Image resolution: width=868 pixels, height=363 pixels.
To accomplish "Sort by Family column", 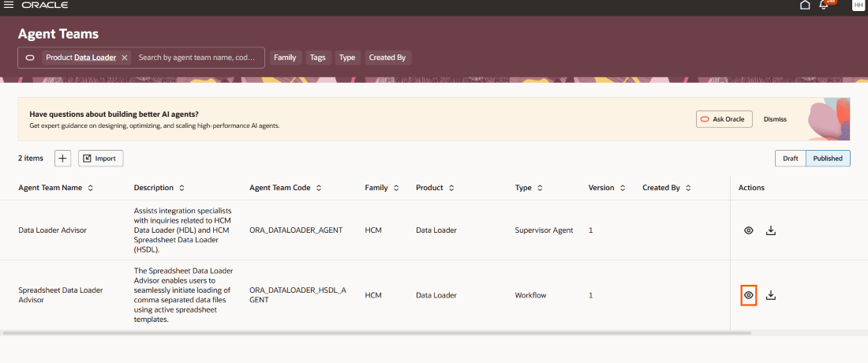I will click(x=396, y=188).
